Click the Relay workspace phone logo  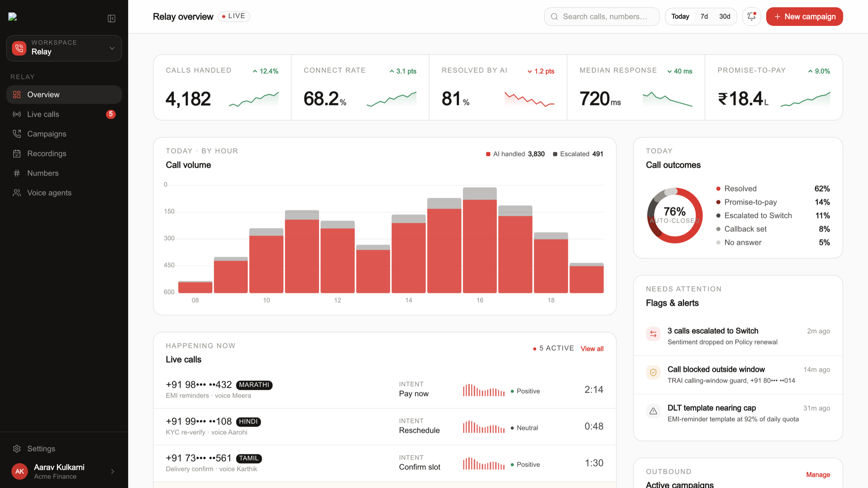point(19,48)
